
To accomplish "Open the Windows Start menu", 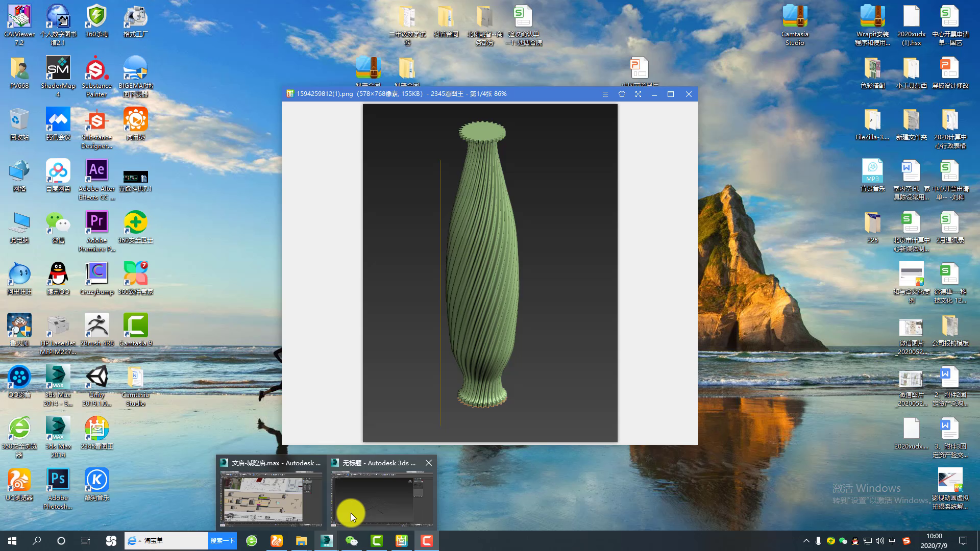I will coord(12,541).
